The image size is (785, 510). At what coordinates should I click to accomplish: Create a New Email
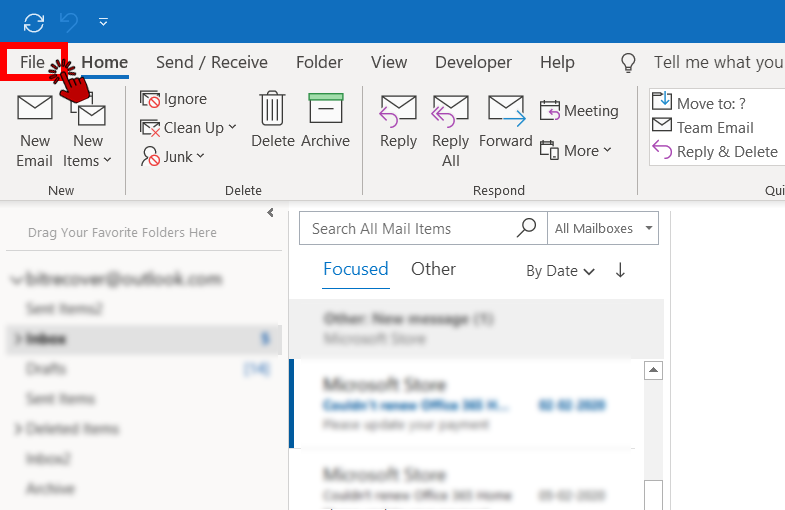tap(35, 131)
